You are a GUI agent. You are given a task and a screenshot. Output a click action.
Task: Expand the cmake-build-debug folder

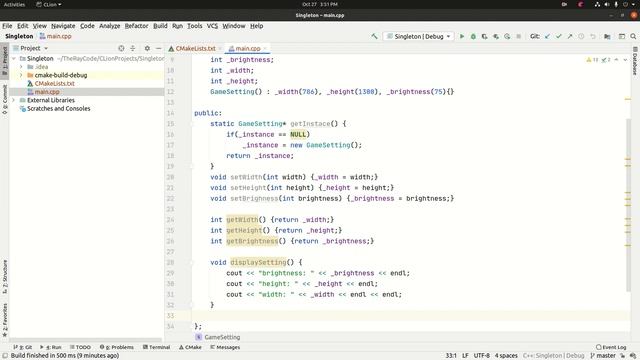tap(21, 75)
